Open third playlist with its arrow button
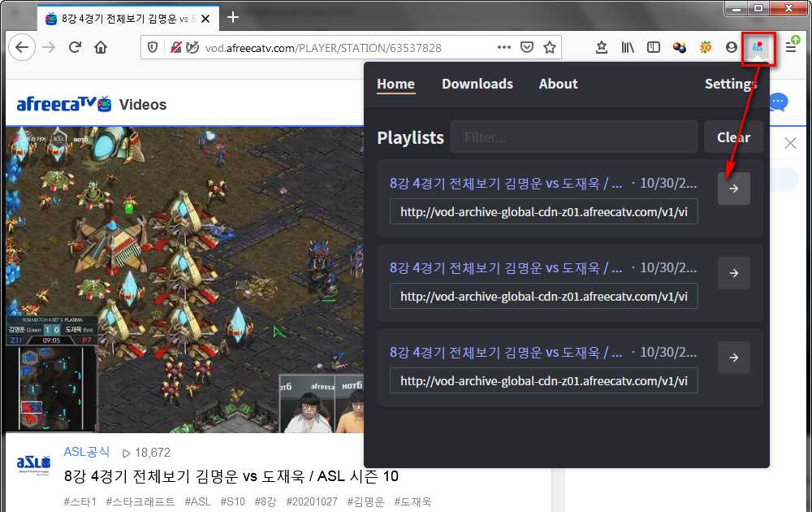 coord(734,358)
